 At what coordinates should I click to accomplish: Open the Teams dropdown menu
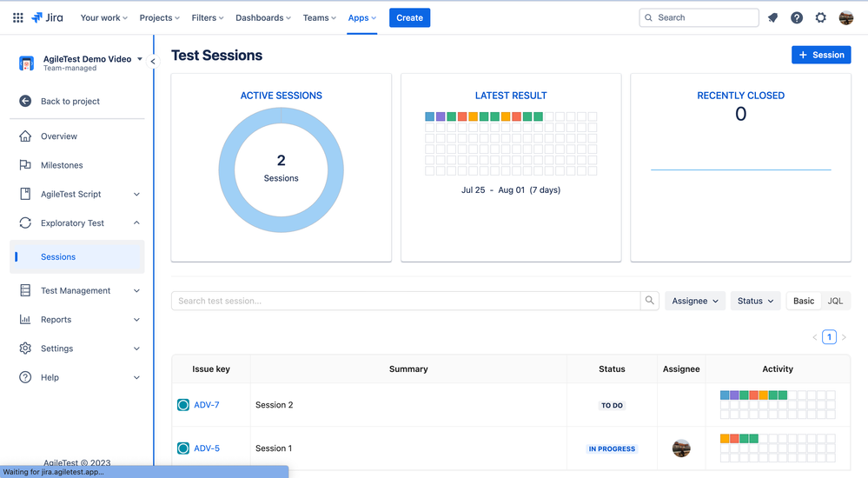coord(320,17)
